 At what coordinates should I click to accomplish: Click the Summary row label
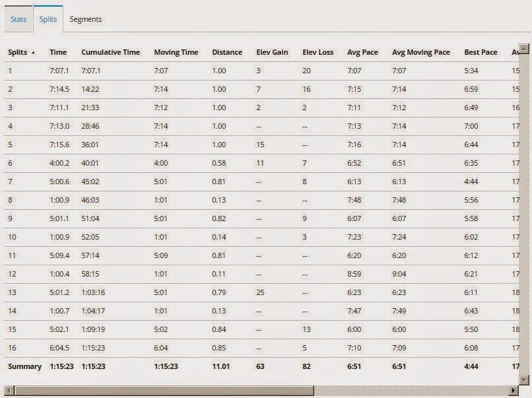[x=24, y=366]
